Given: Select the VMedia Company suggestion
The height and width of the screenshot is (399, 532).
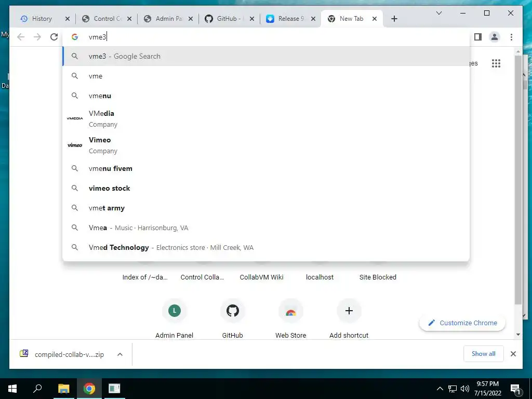Looking at the screenshot, I should pos(267,119).
